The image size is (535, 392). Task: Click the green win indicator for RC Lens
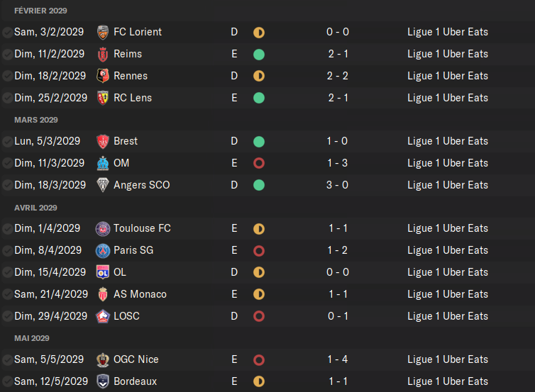[259, 98]
